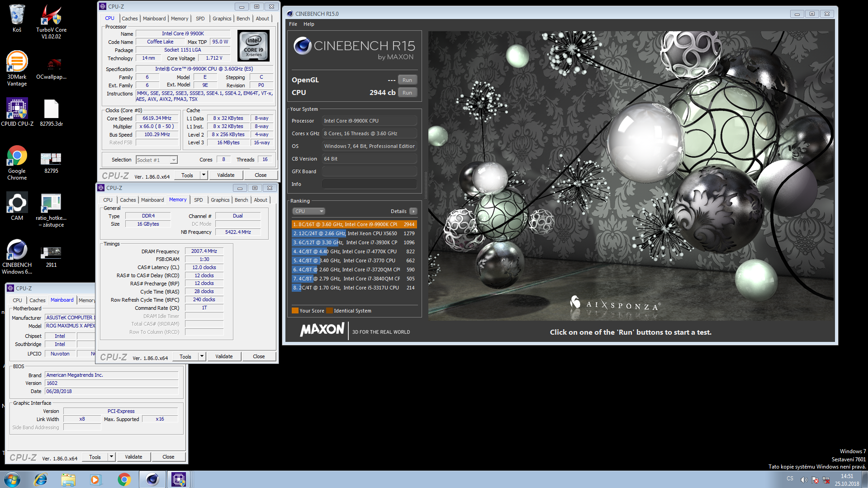
Task: Open Tools dropdown arrow in Memory CPU-Z window
Action: pos(202,356)
